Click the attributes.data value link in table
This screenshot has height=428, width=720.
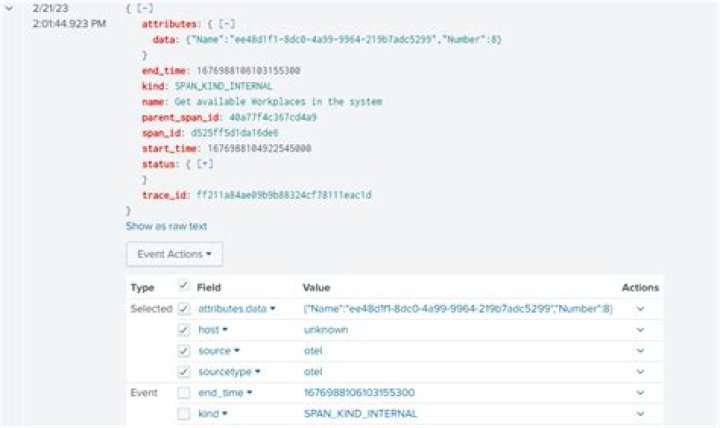coord(458,309)
